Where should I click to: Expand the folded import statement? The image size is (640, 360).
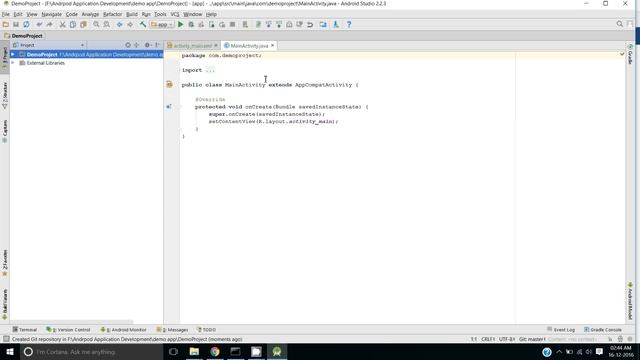[x=210, y=70]
